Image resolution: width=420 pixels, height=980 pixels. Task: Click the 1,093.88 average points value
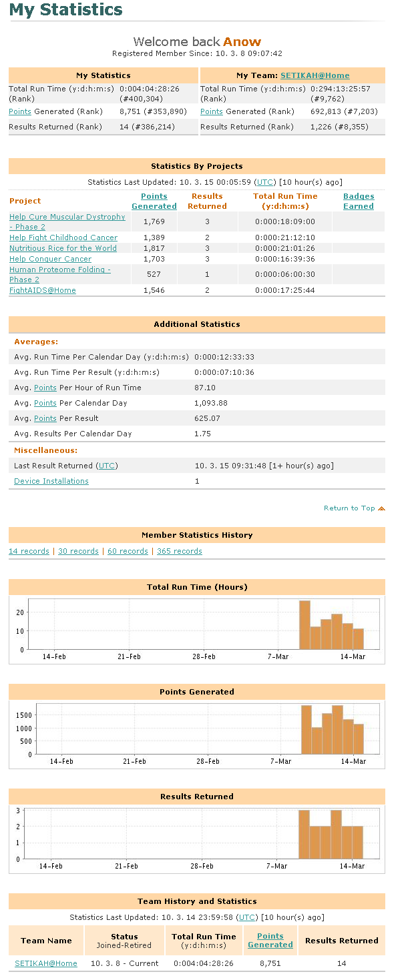click(211, 403)
